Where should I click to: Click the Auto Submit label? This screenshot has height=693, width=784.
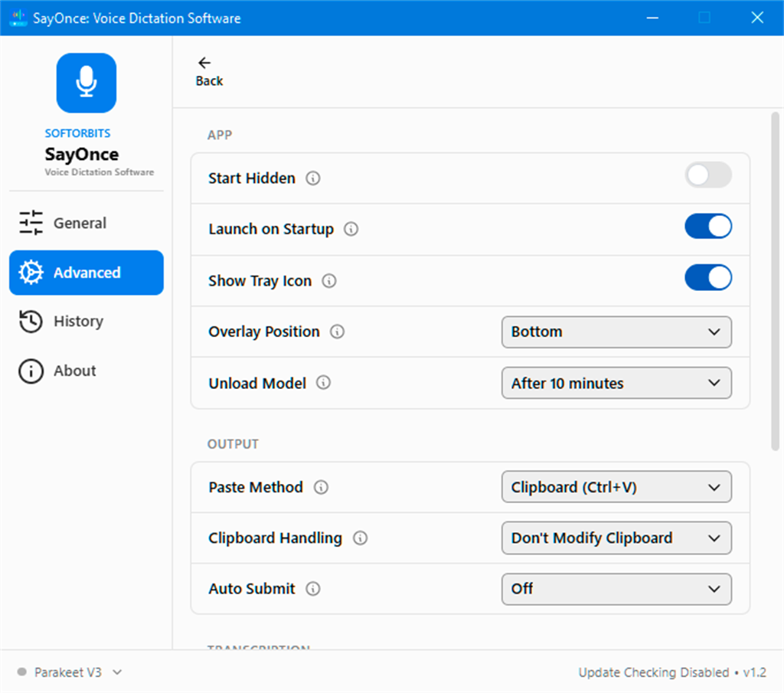[x=251, y=589]
